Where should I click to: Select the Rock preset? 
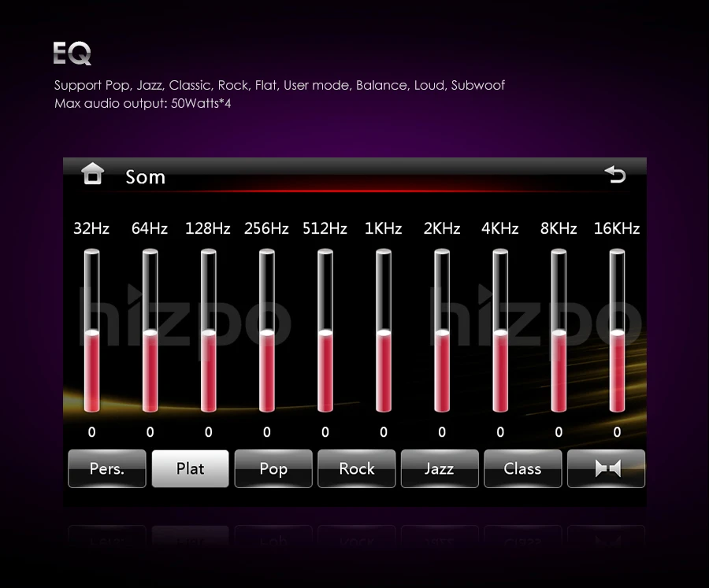point(357,468)
